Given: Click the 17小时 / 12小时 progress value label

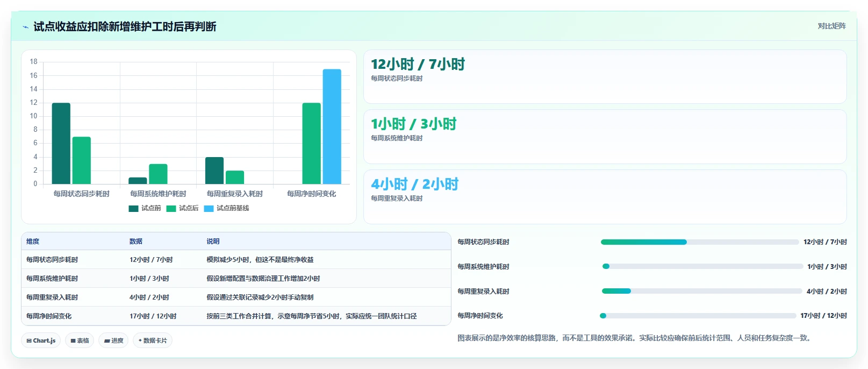Looking at the screenshot, I should pos(823,316).
